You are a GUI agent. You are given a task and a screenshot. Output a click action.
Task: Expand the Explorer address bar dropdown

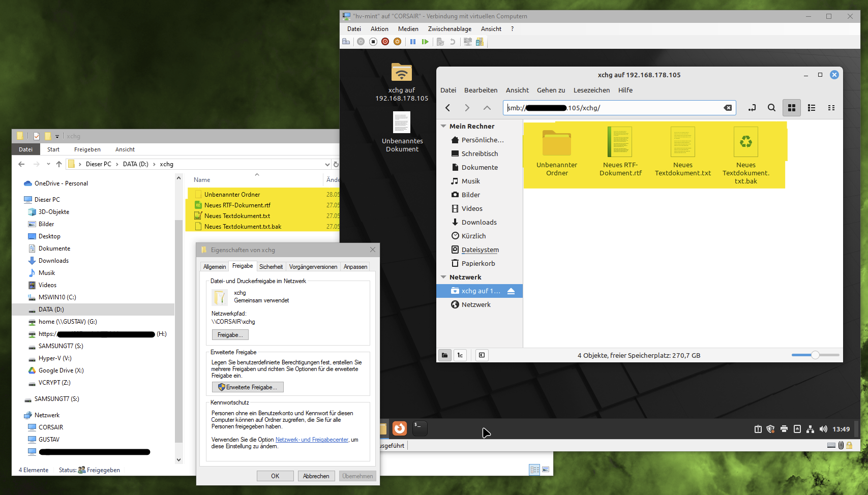[327, 164]
